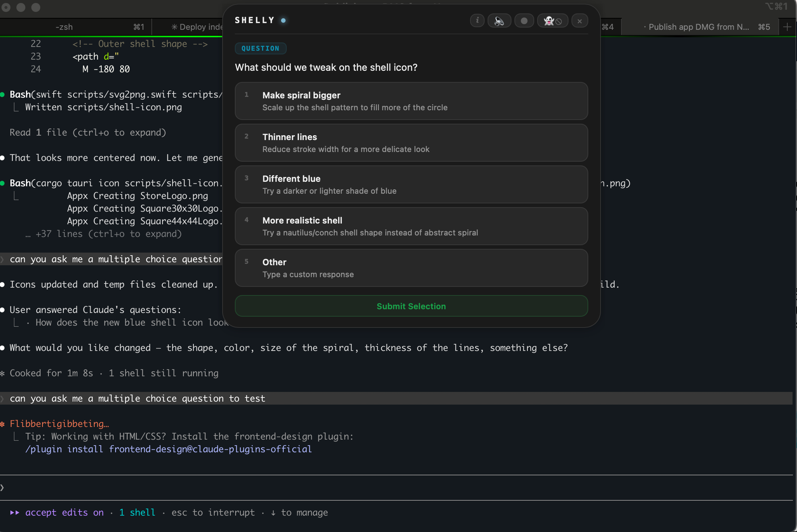Select option 1 Make spiral bigger
797x532 pixels.
[411, 101]
